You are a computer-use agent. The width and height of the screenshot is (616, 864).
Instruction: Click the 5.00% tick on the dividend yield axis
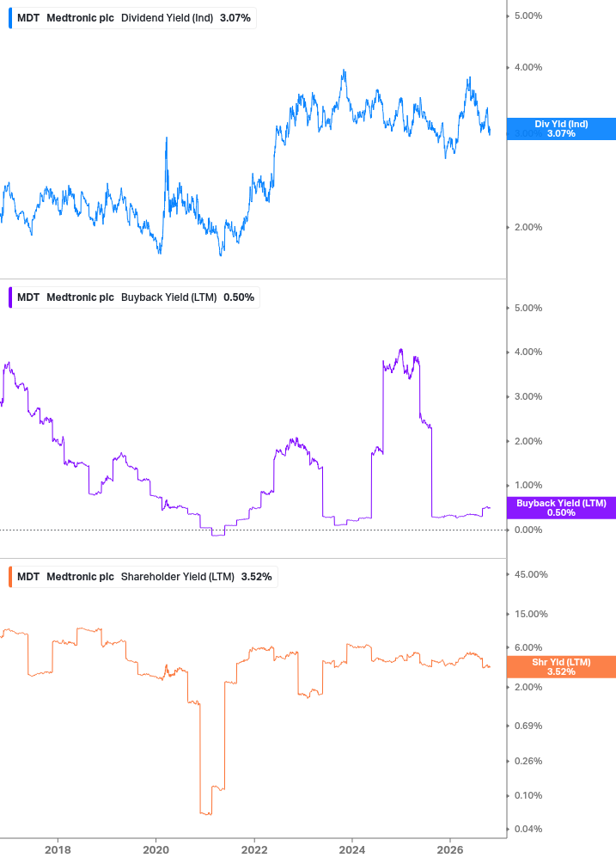(x=528, y=16)
